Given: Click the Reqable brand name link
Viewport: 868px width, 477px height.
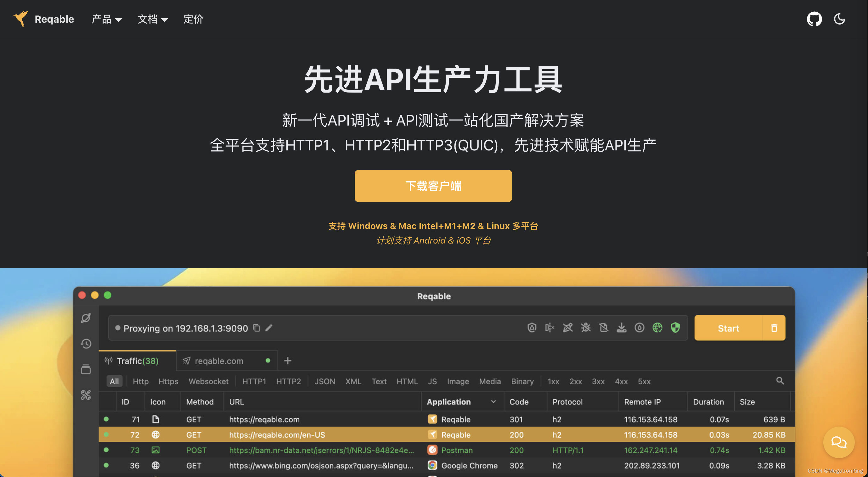Looking at the screenshot, I should (x=54, y=19).
